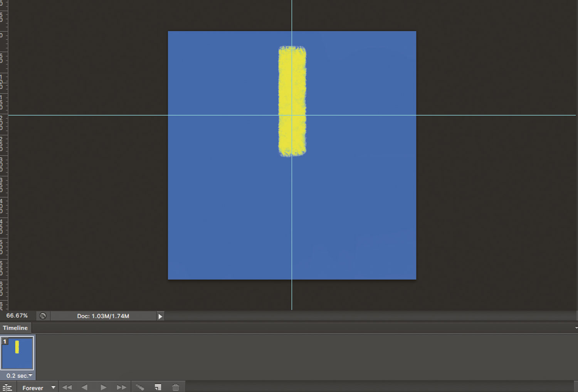
Task: Click the vertical ruler on the left edge
Action: point(4,155)
